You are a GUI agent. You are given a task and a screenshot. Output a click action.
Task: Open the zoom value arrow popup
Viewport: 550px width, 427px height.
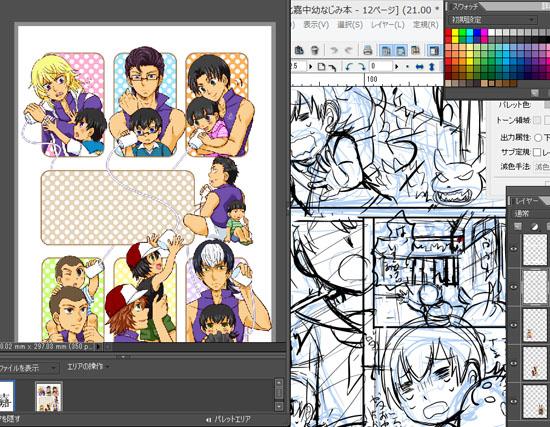[x=310, y=67]
